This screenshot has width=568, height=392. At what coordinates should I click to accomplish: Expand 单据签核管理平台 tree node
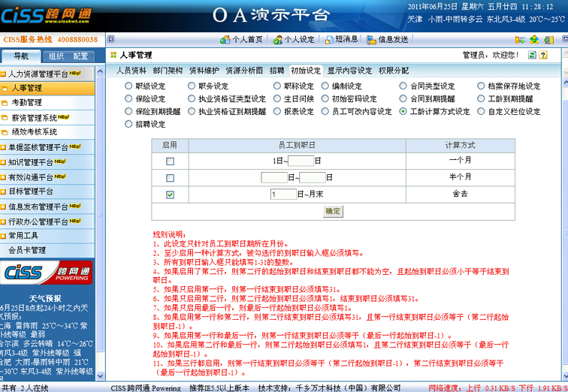(4, 146)
